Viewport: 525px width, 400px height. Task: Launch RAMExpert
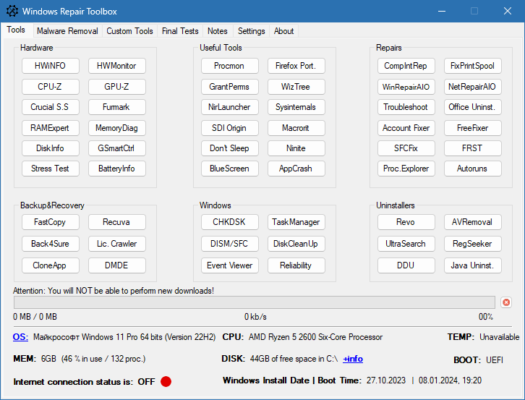(x=51, y=128)
